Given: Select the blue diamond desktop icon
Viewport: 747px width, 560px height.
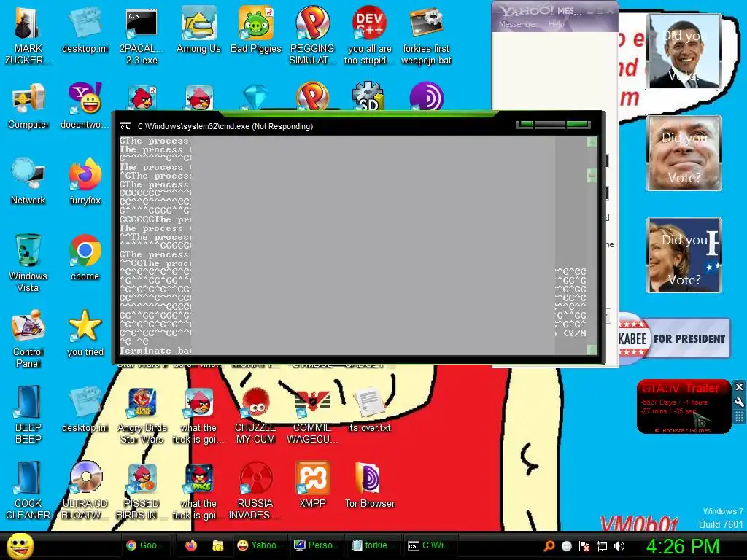Looking at the screenshot, I should point(256,97).
